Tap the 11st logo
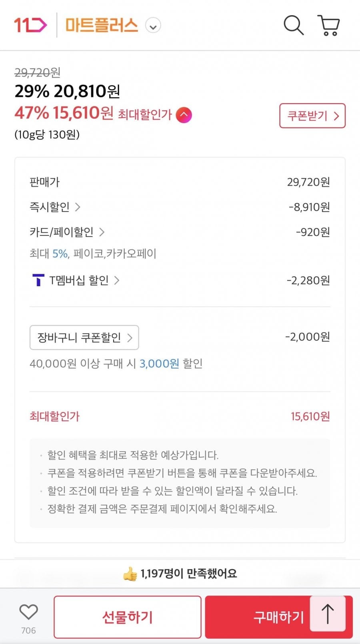The width and height of the screenshot is (360, 644). pyautogui.click(x=30, y=25)
